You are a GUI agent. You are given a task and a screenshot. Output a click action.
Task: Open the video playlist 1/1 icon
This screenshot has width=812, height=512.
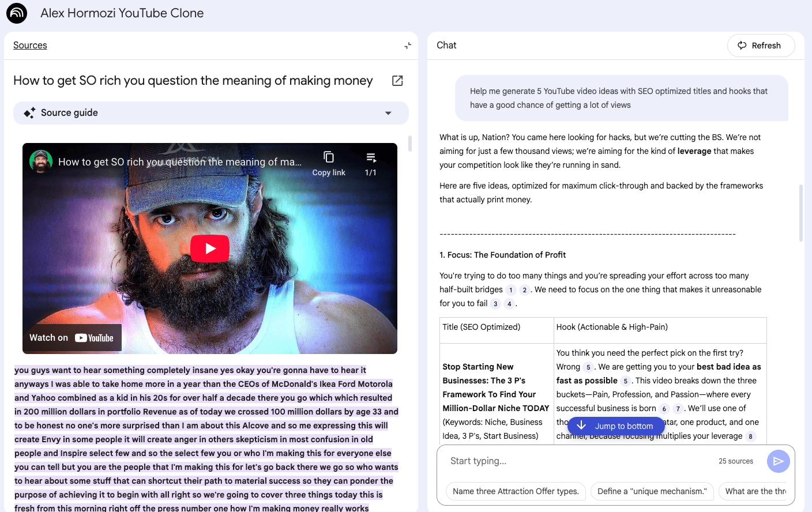pyautogui.click(x=371, y=163)
